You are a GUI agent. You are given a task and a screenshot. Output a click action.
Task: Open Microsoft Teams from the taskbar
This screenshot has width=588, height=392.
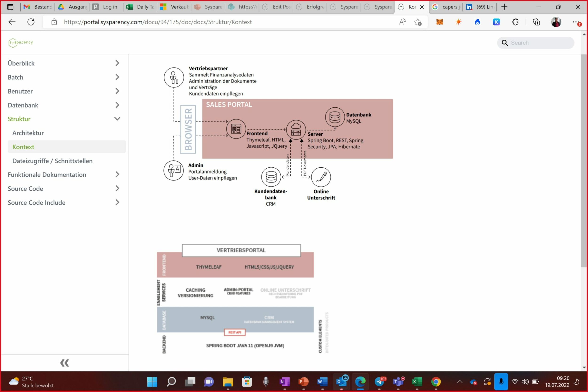coord(398,382)
